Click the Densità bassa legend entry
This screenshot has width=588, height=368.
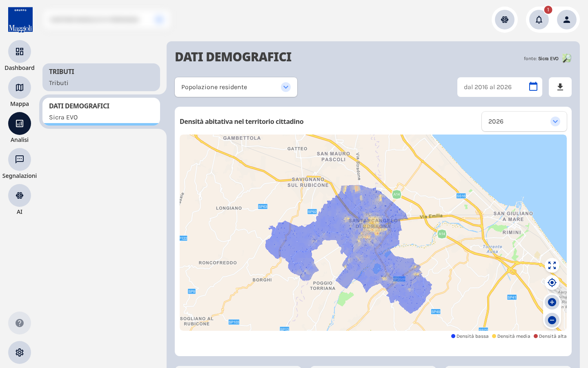click(470, 336)
